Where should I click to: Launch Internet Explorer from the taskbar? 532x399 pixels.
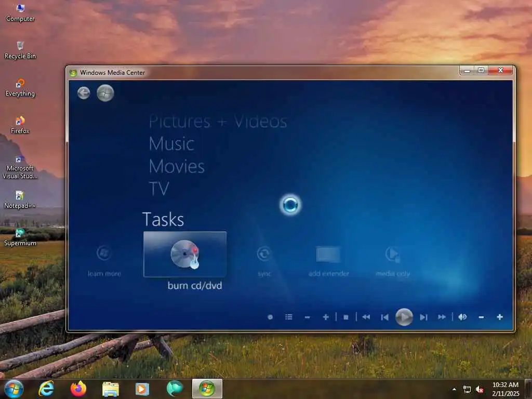click(x=46, y=389)
